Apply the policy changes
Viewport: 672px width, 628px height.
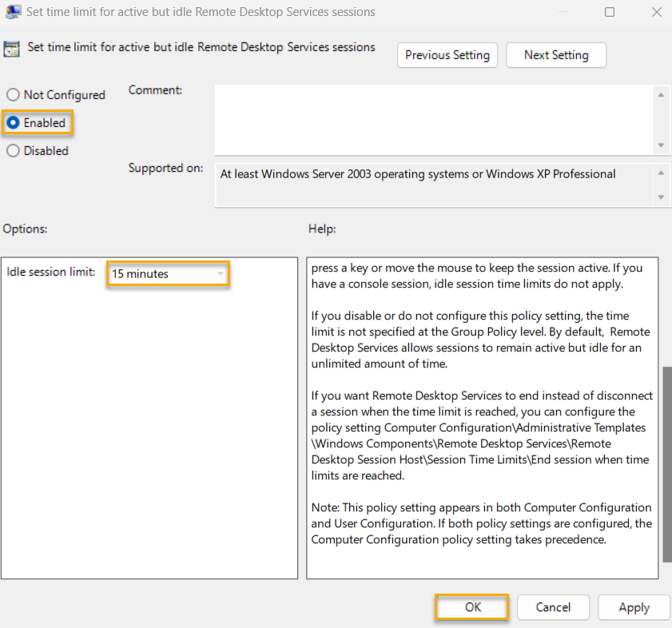coord(634,607)
